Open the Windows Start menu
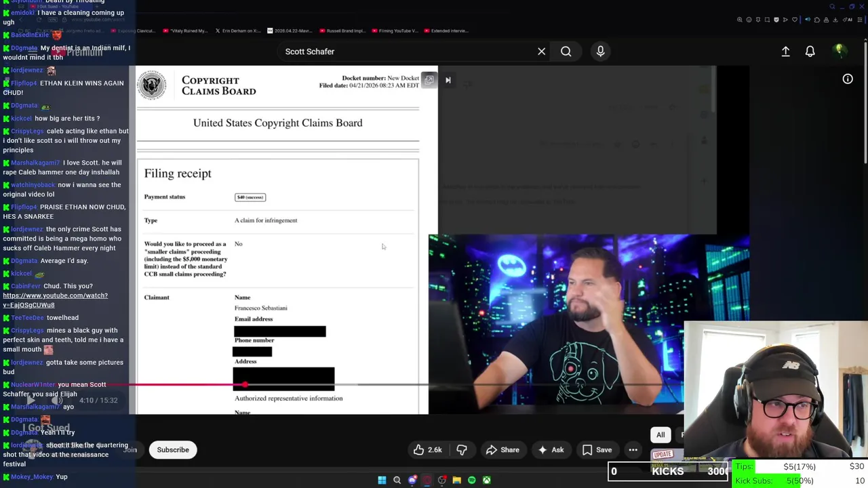Screen dimensions: 868x488 tap(382, 481)
